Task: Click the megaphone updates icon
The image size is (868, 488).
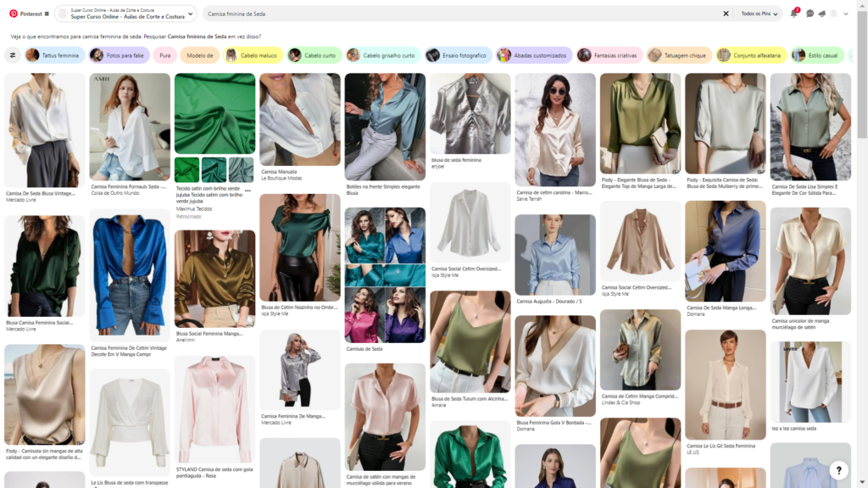Action: (821, 14)
